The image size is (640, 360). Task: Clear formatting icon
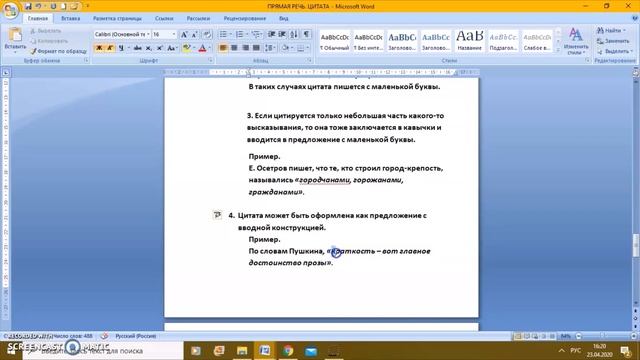pyautogui.click(x=207, y=34)
